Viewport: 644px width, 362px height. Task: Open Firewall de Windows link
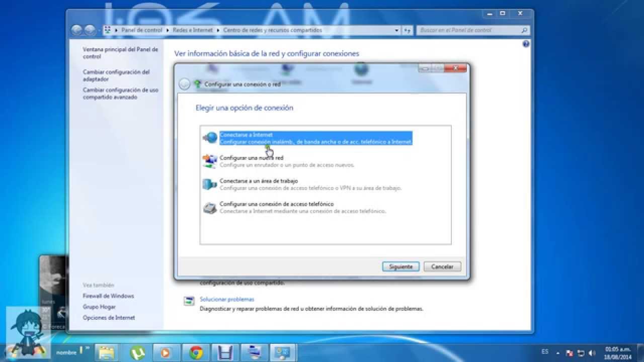(x=108, y=296)
